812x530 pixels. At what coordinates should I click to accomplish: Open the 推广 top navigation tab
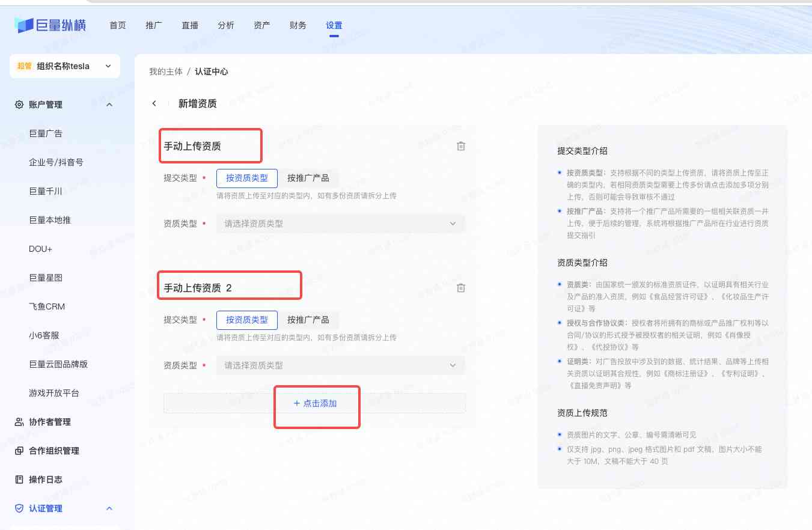[x=154, y=25]
